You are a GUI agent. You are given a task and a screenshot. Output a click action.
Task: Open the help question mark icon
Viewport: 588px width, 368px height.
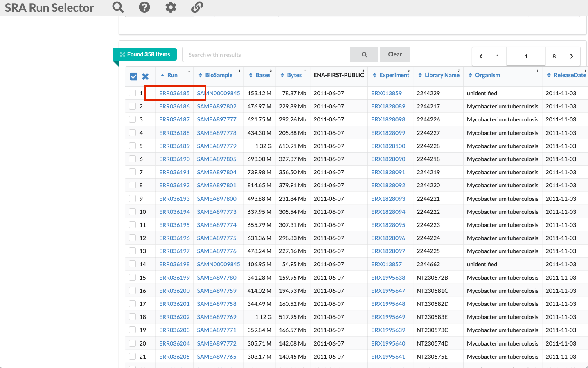click(144, 7)
